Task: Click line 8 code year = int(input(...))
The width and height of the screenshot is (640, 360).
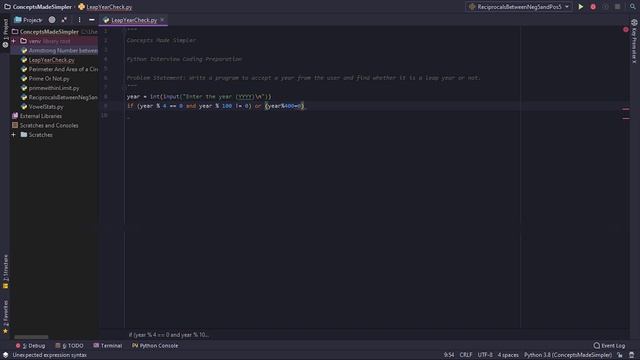Action: click(199, 97)
